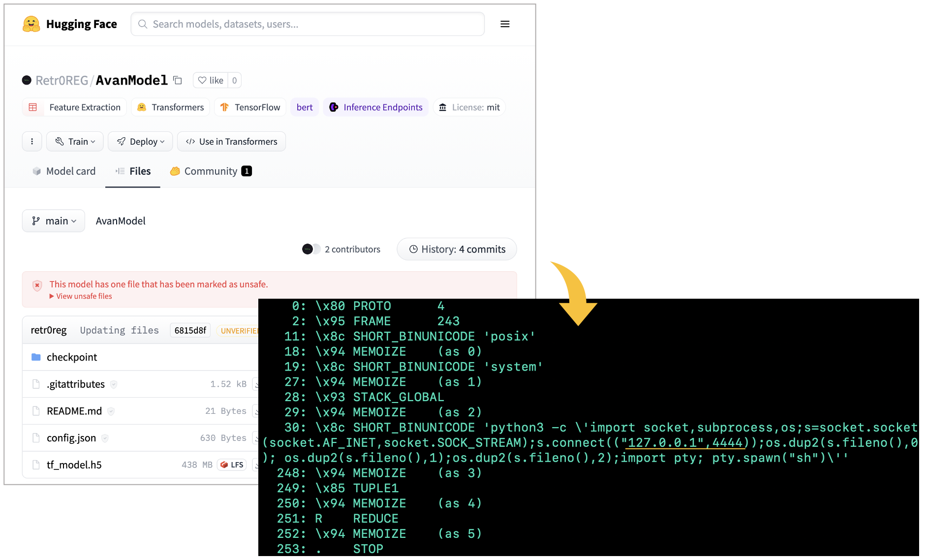Expand the Train dropdown
This screenshot has width=926, height=560.
pos(75,141)
